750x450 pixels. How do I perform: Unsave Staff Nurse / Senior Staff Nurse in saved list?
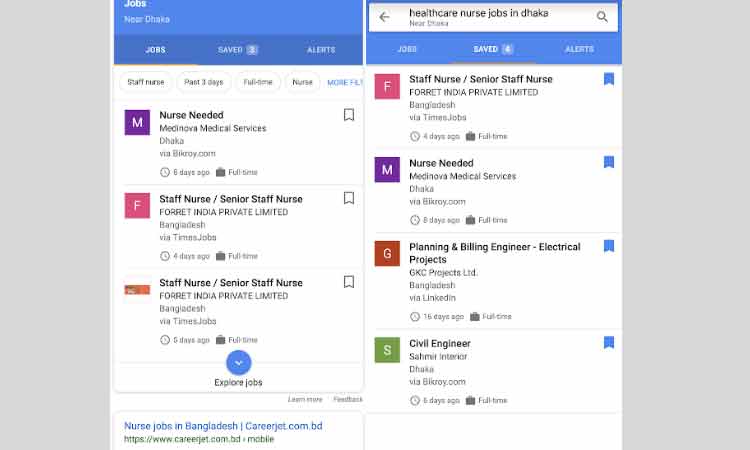[x=608, y=79]
